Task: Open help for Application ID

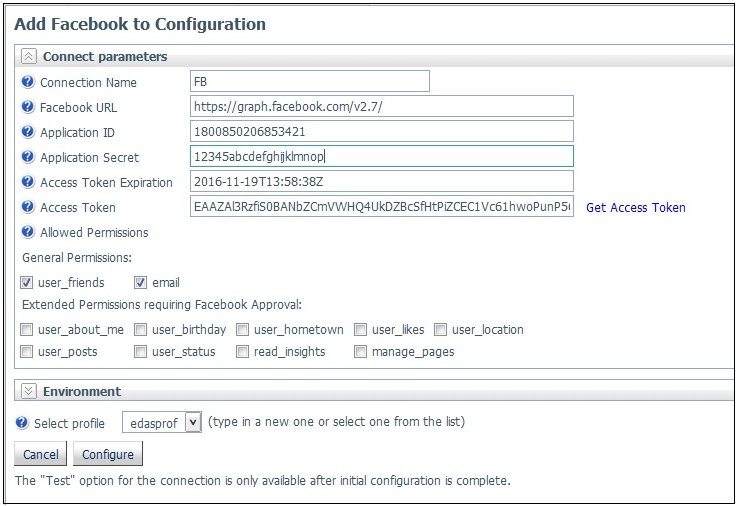Action: 28,132
